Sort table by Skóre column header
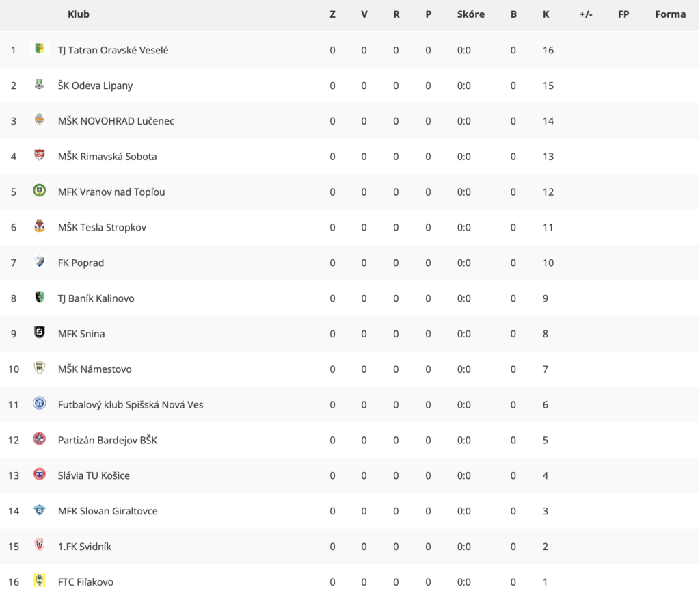This screenshot has width=700, height=602. click(x=470, y=14)
